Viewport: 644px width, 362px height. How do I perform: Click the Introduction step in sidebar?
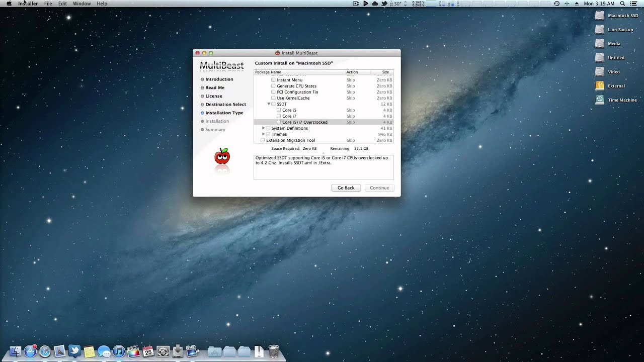[219, 79]
